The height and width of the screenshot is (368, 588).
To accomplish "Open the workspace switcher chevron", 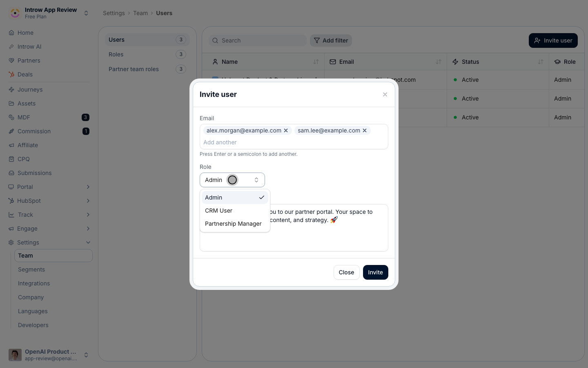I will (86, 13).
